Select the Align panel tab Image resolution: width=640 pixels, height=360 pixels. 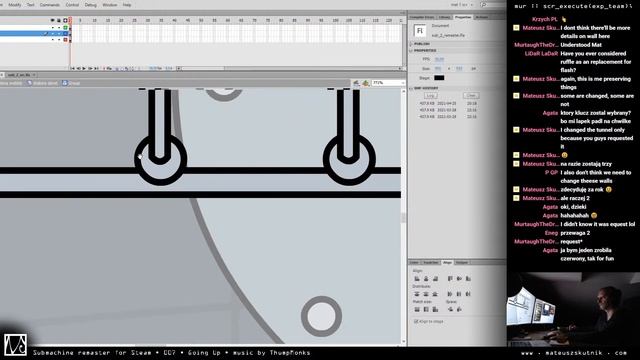pos(447,262)
